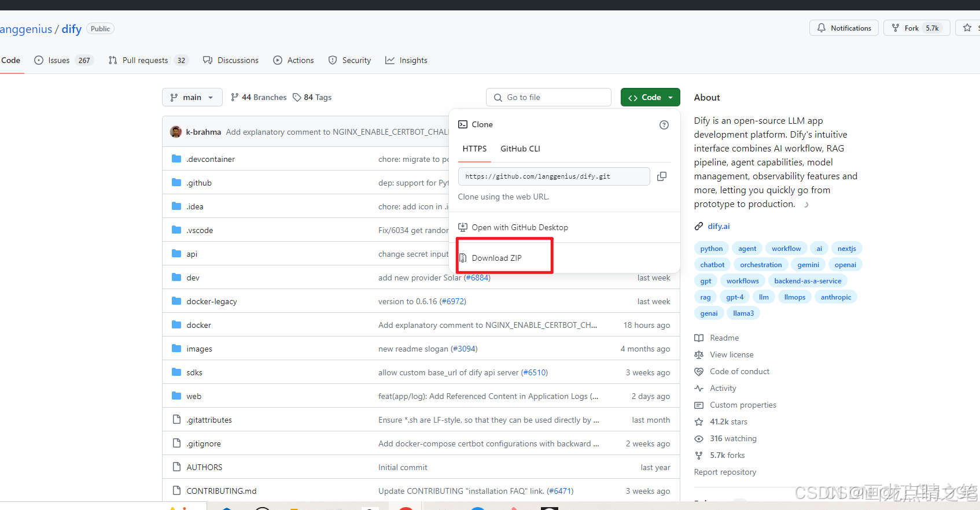View the 44 Branches link

[x=259, y=97]
